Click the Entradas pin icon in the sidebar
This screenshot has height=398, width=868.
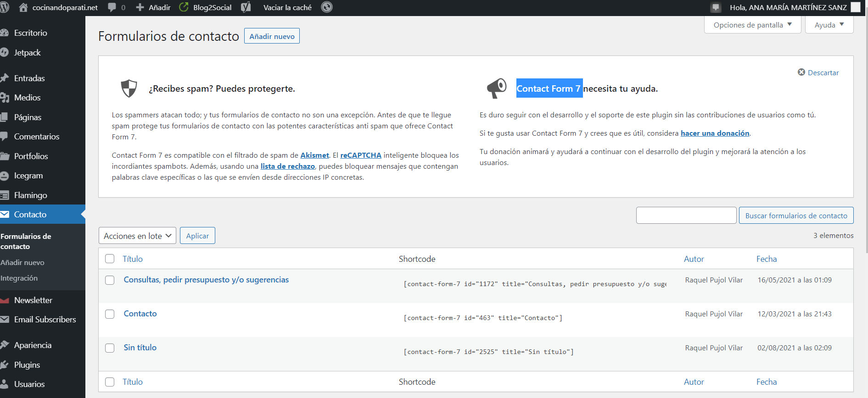(x=5, y=78)
